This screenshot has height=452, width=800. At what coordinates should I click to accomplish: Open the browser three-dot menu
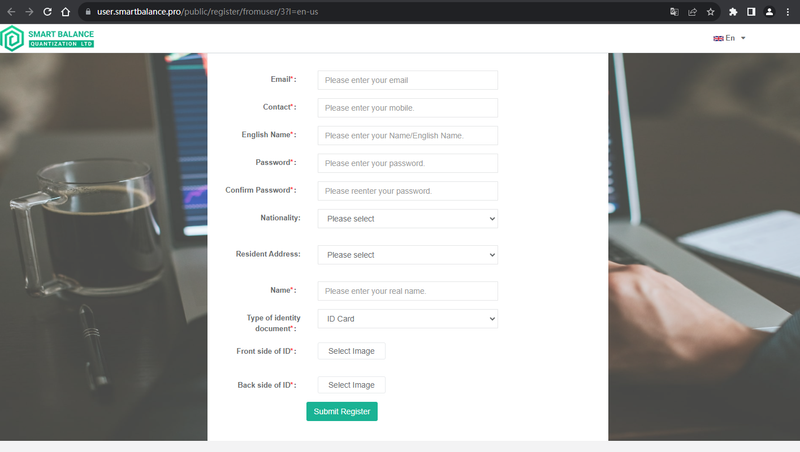[788, 12]
